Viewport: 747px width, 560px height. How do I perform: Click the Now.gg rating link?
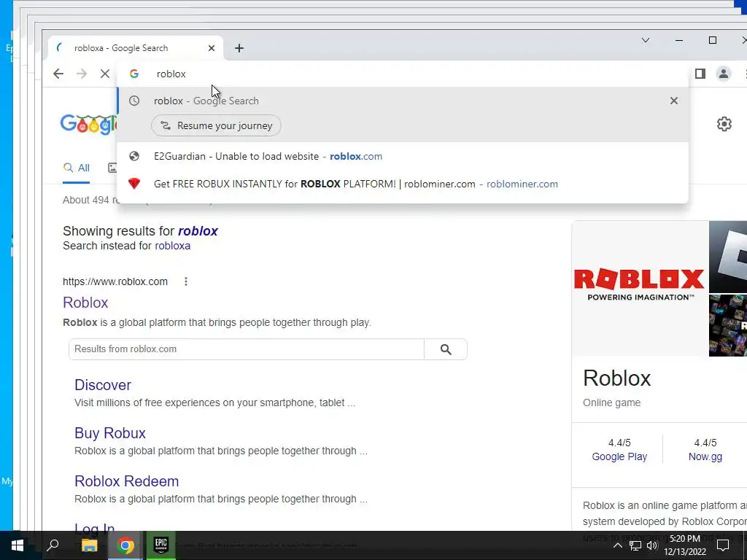[x=705, y=456]
